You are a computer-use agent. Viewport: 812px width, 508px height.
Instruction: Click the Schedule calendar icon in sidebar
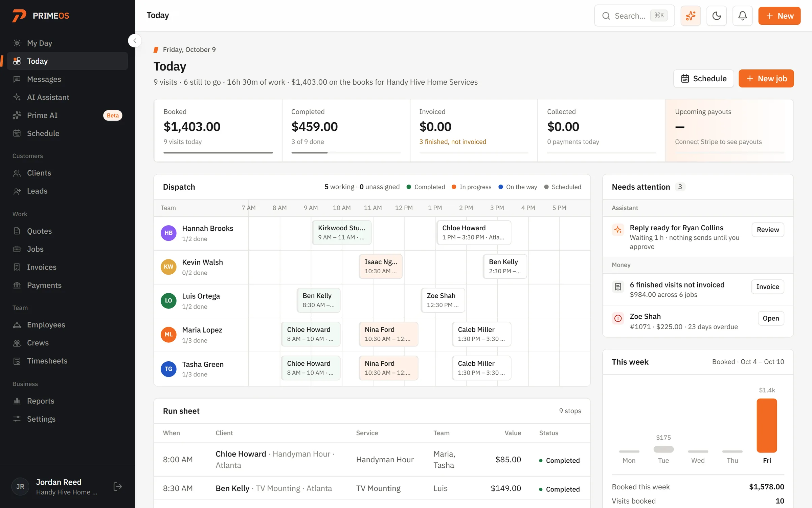pos(17,133)
